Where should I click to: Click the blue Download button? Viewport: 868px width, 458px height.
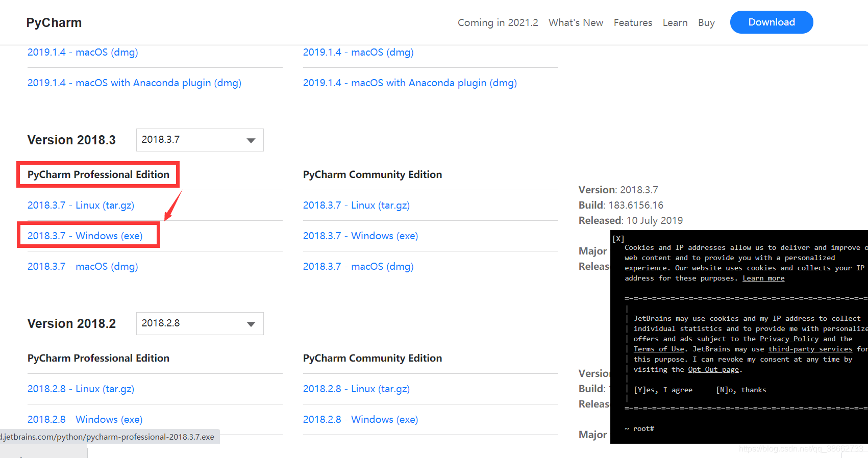(x=772, y=22)
